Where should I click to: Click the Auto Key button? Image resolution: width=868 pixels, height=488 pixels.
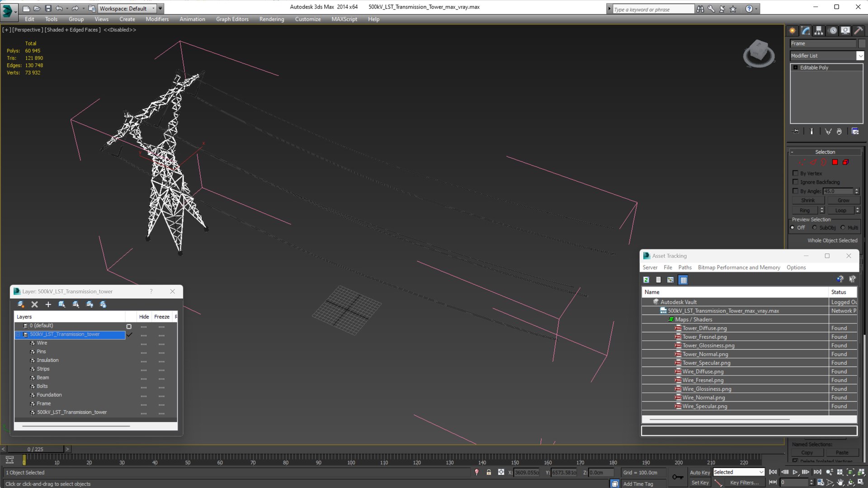click(x=699, y=472)
